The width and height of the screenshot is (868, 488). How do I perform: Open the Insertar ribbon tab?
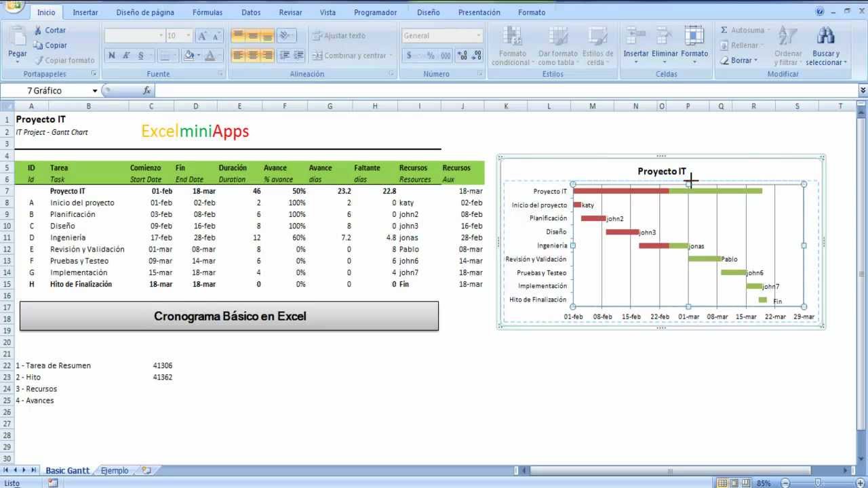85,12
